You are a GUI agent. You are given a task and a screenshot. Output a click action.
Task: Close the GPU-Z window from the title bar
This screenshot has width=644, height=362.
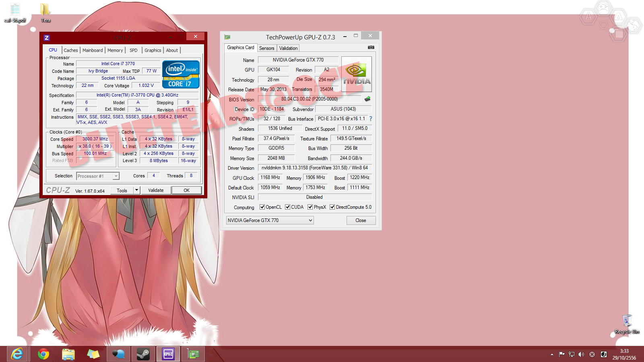(x=370, y=36)
